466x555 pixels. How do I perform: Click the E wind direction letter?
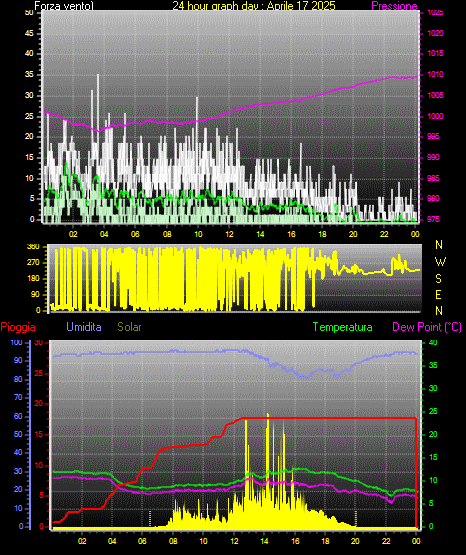(438, 294)
